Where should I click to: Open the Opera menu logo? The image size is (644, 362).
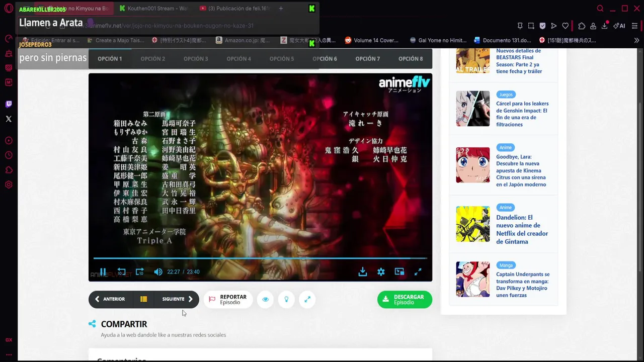pyautogui.click(x=9, y=9)
